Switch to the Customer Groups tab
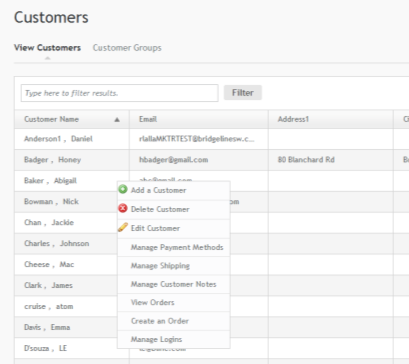This screenshot has width=409, height=364. pyautogui.click(x=127, y=48)
